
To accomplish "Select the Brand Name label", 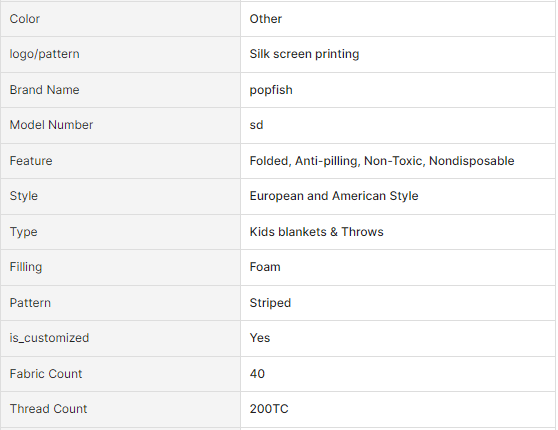I will (44, 90).
